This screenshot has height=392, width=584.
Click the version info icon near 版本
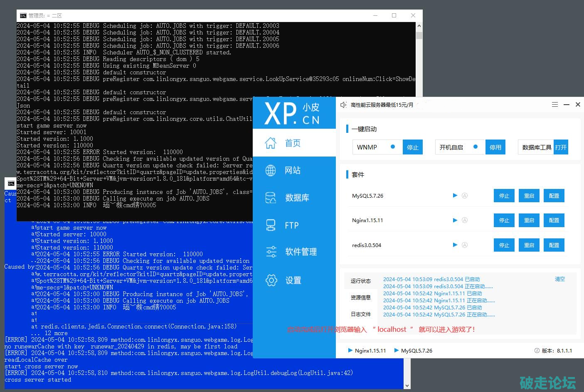[537, 351]
